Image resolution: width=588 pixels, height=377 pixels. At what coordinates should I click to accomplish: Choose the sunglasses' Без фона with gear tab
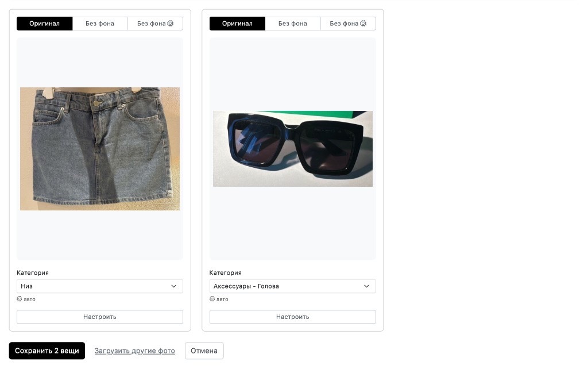coord(348,24)
